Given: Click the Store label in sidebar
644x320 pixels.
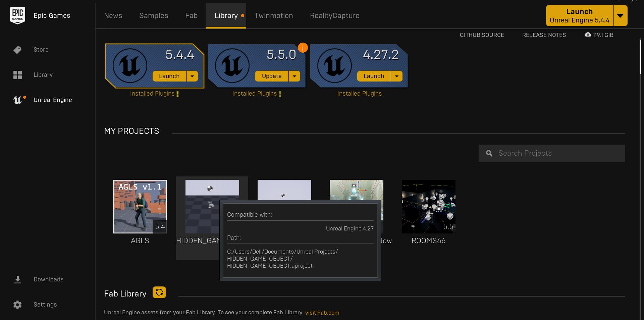Looking at the screenshot, I should (41, 50).
